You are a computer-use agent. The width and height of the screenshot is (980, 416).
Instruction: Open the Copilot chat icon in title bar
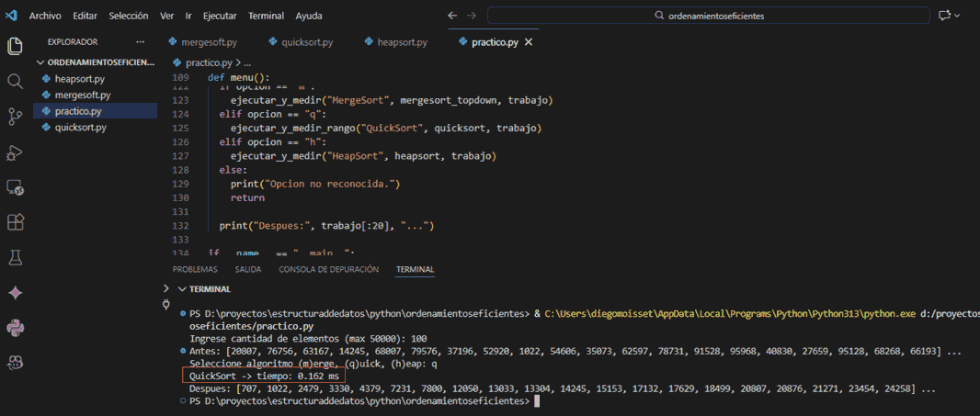point(944,16)
